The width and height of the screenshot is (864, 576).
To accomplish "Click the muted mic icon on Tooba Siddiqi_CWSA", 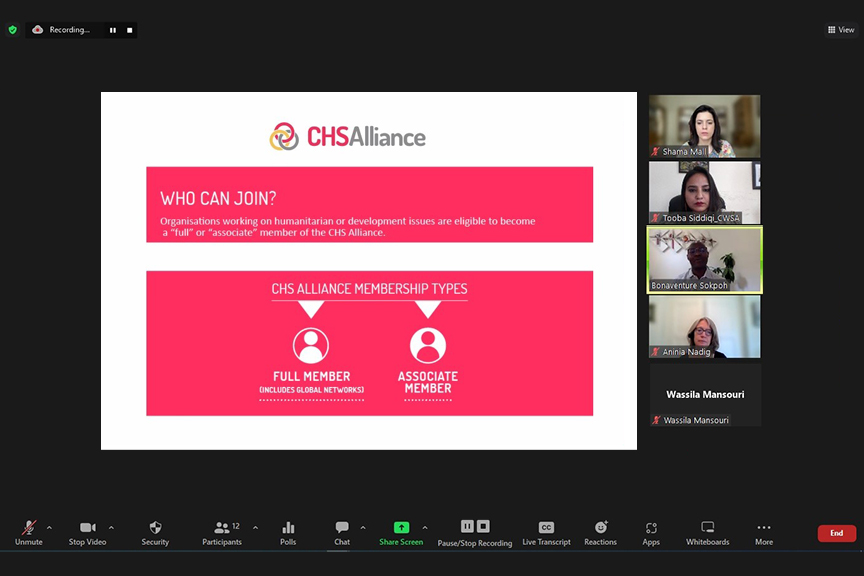I will [656, 218].
